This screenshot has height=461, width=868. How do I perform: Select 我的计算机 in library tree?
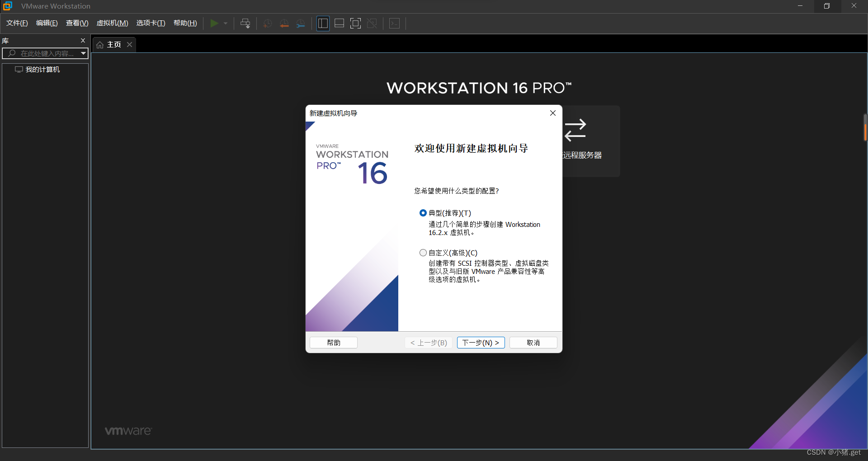[42, 70]
